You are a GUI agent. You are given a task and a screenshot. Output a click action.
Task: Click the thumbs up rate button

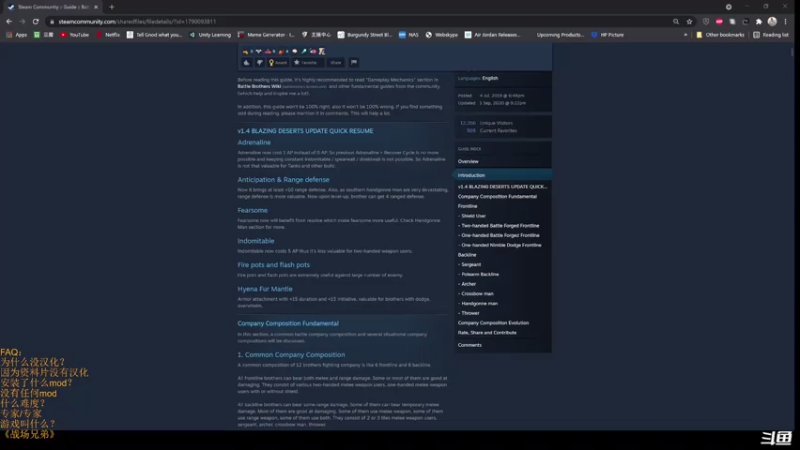tap(246, 63)
